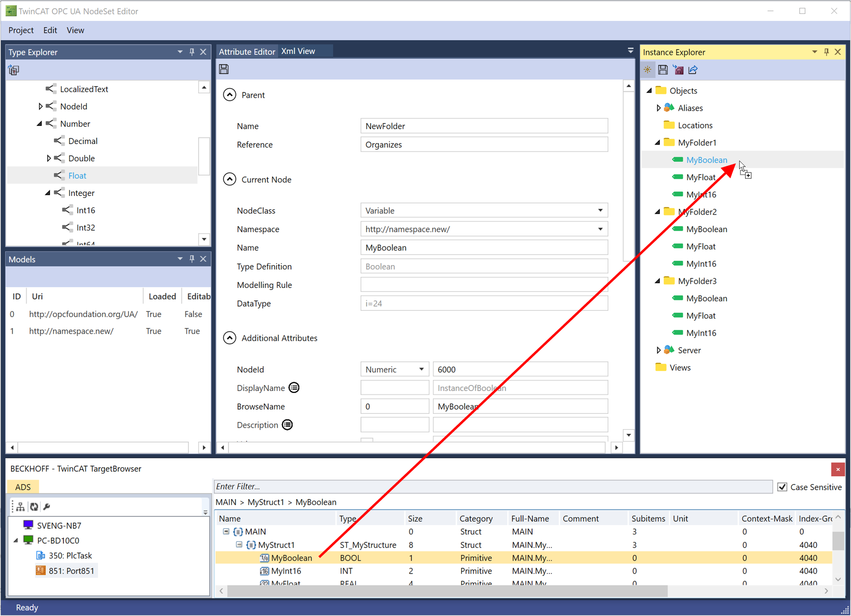The image size is (851, 616).
Task: Close the Instance Explorer panel
Action: [838, 52]
